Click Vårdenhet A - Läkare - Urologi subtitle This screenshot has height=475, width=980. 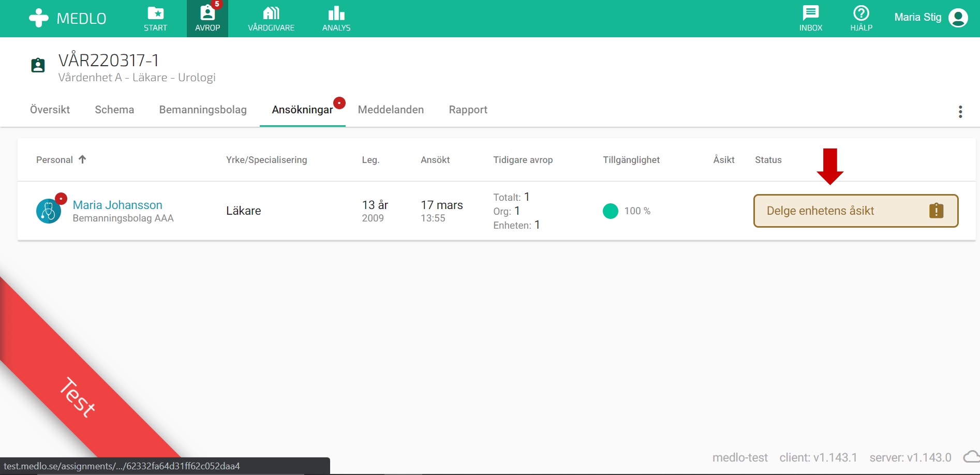pyautogui.click(x=137, y=78)
